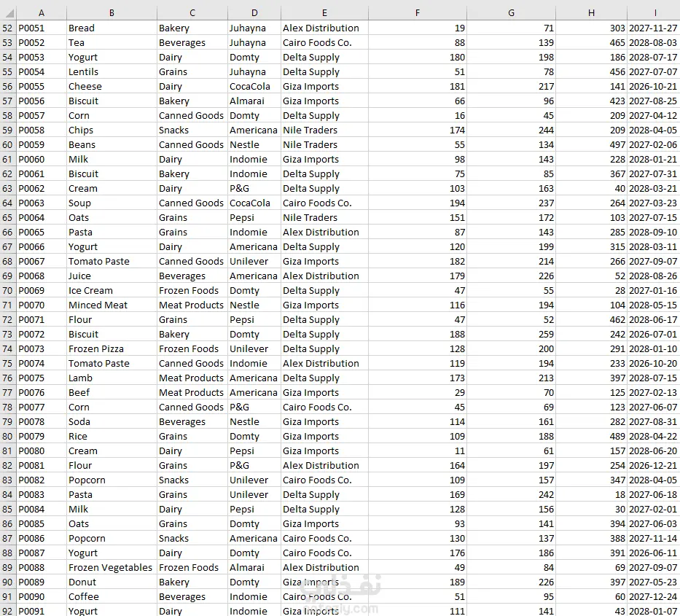Click the Beef product cell
This screenshot has width=680, height=616.
[x=112, y=393]
